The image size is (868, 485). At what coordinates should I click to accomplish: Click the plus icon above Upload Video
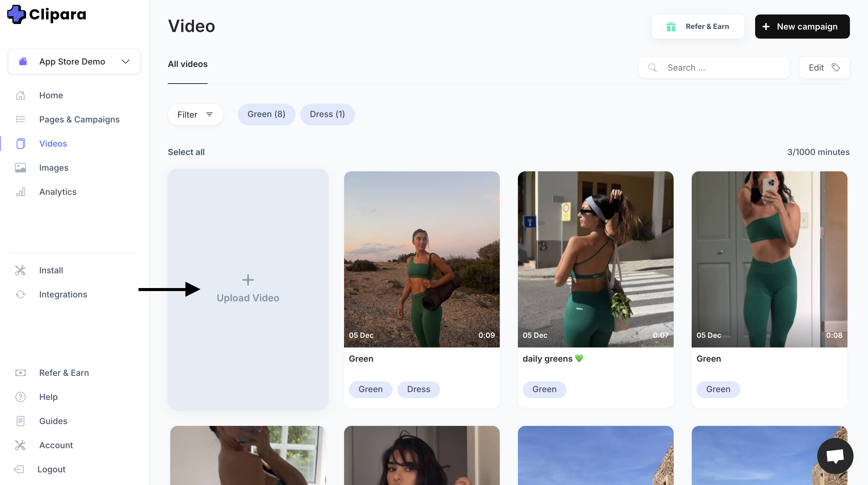pos(248,280)
